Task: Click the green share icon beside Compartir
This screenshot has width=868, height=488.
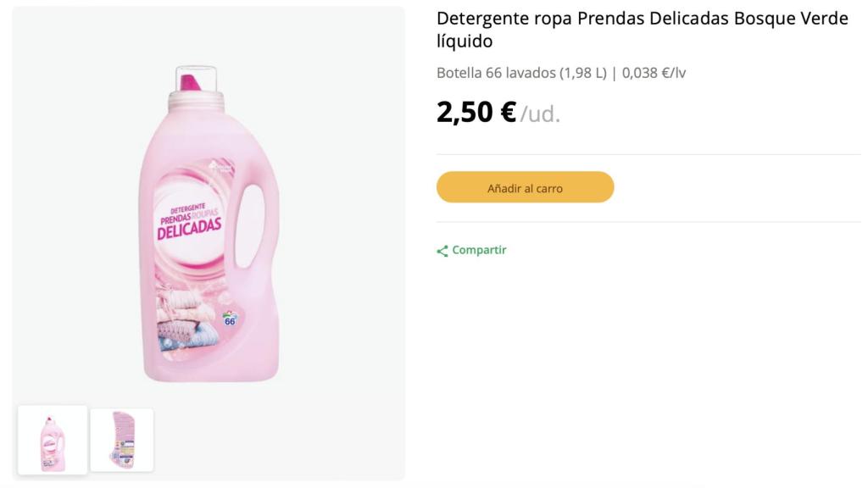Action: [x=442, y=250]
